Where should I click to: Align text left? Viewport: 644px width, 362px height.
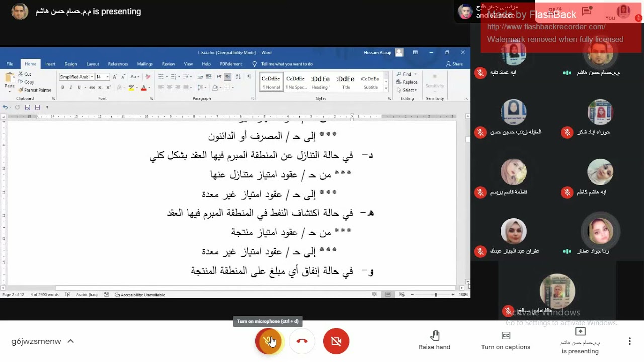click(x=161, y=87)
